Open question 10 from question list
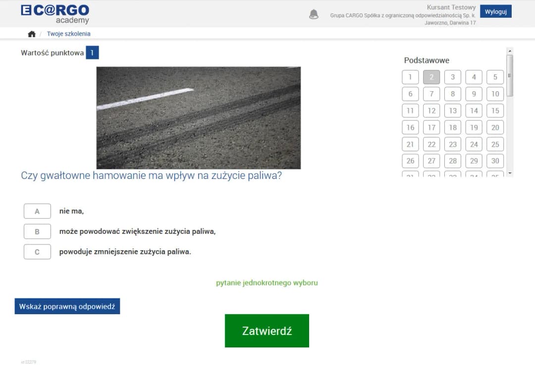The height and width of the screenshot is (392, 535). coord(495,94)
